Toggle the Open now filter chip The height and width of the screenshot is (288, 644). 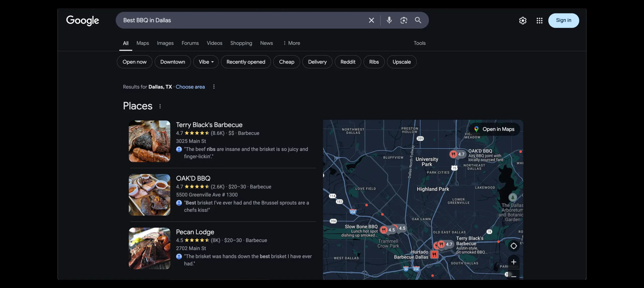click(x=135, y=62)
